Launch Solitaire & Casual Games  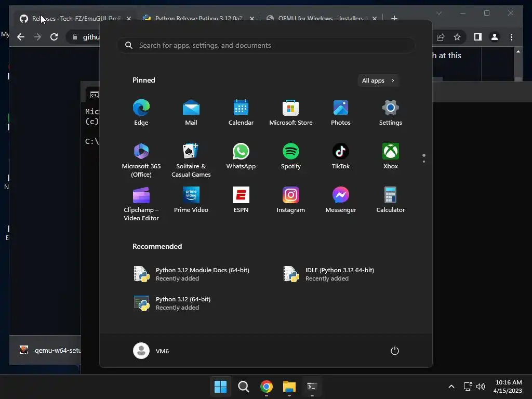coord(191,160)
